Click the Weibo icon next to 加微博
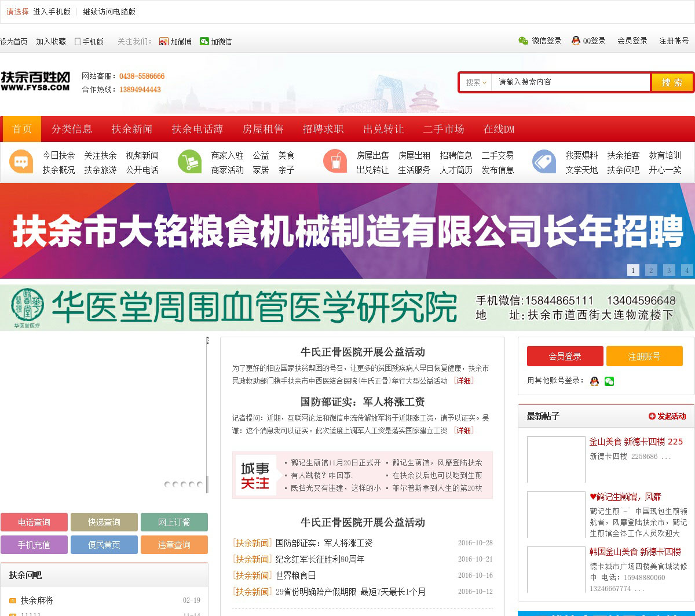 [x=164, y=42]
